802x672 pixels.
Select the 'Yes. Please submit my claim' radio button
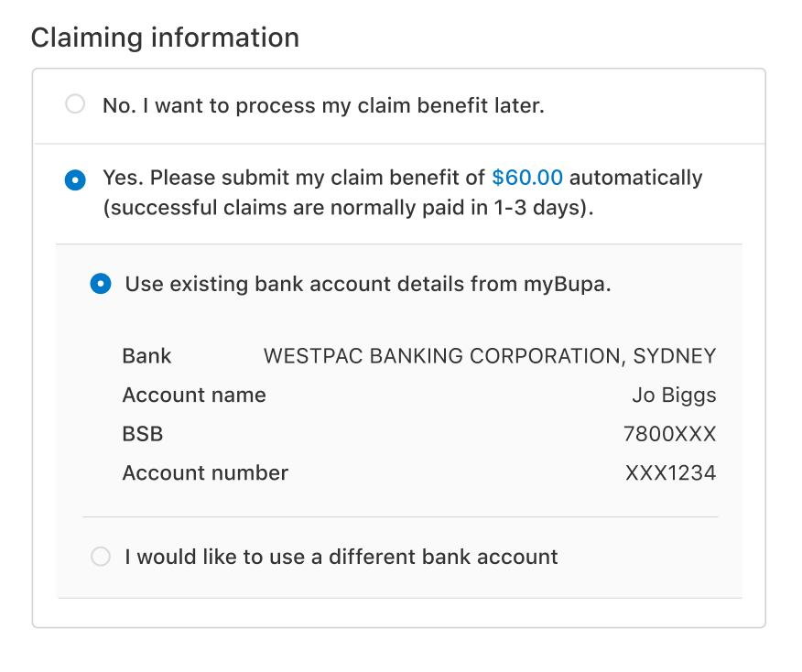[x=75, y=180]
